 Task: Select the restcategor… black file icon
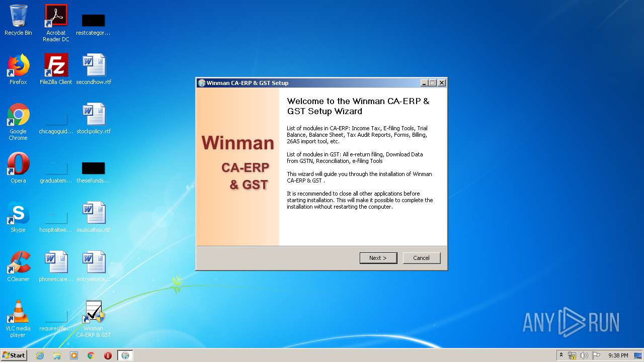click(x=93, y=24)
